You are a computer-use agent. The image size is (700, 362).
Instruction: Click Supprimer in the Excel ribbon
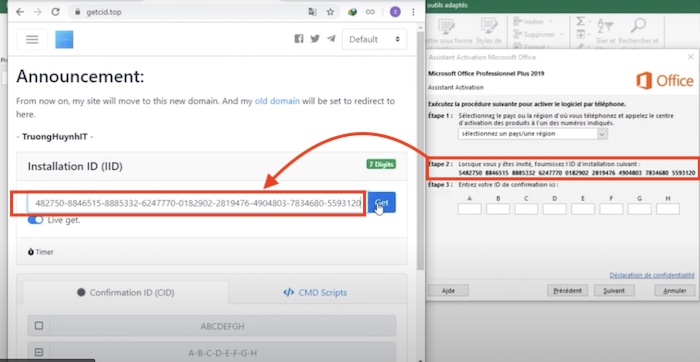click(534, 34)
